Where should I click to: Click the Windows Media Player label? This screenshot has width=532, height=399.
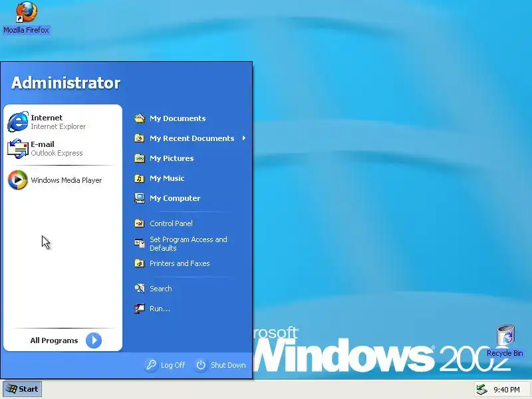[66, 180]
